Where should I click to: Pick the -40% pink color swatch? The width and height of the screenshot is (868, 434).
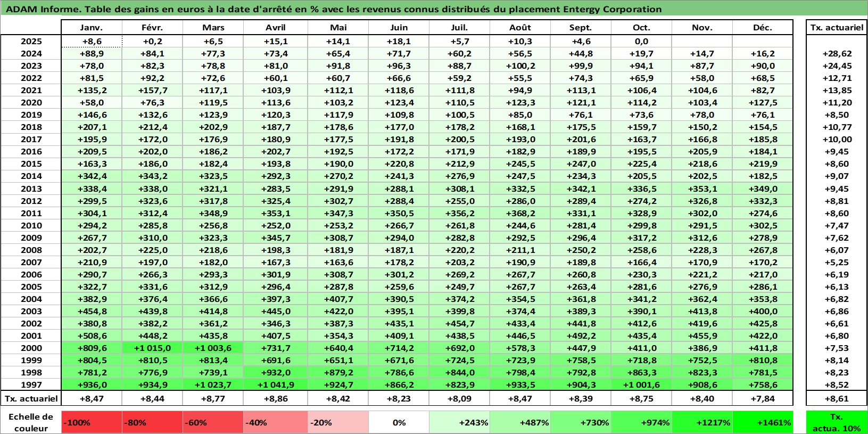(276, 422)
